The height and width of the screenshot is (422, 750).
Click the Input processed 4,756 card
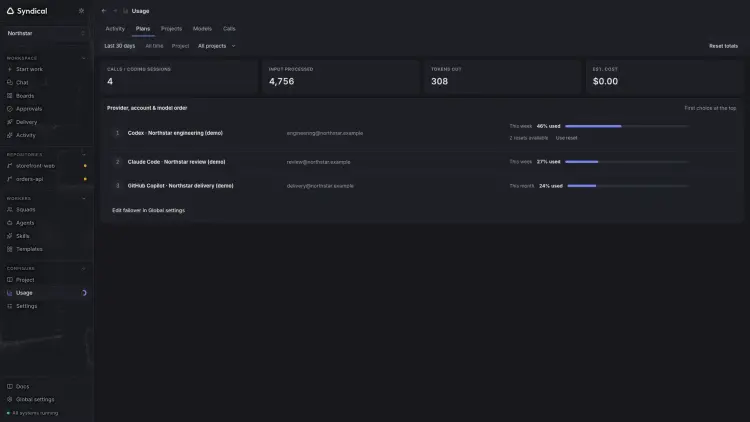coord(341,77)
